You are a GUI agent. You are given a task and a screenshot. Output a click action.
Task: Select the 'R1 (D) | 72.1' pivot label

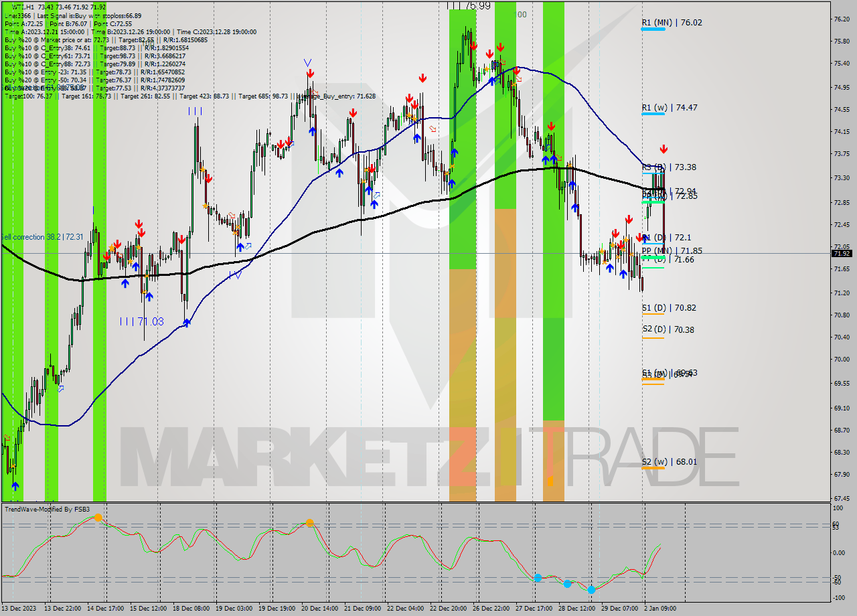[x=667, y=237]
